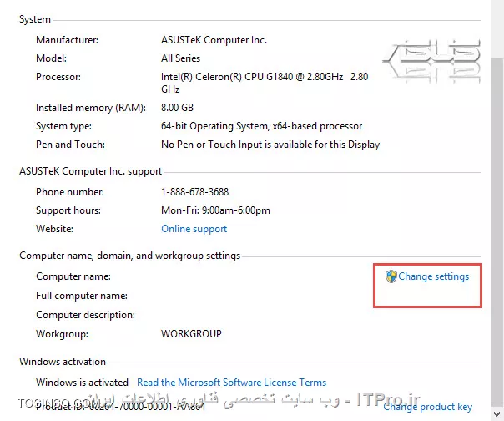The height and width of the screenshot is (421, 504).
Task: Click the shield icon beside Change settings
Action: (391, 276)
